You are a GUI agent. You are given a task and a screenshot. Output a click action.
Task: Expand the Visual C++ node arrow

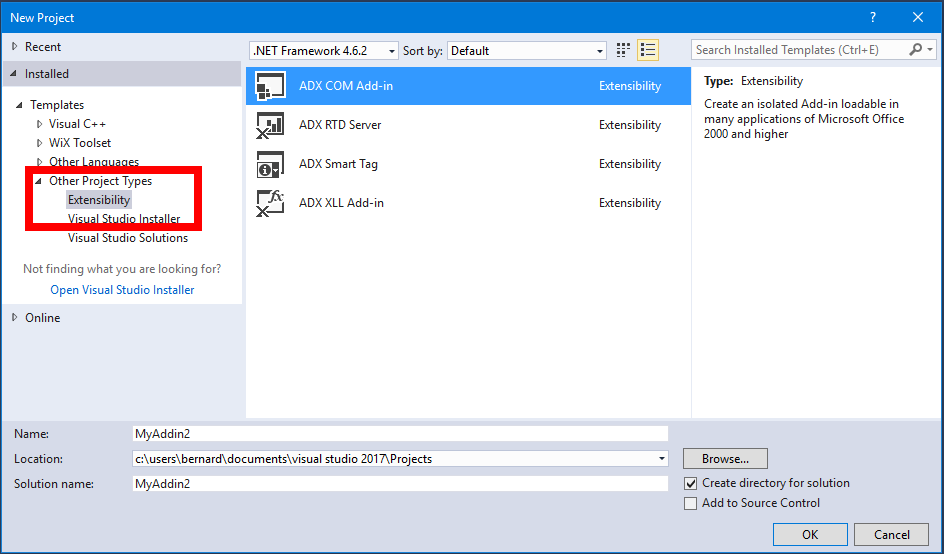click(40, 124)
